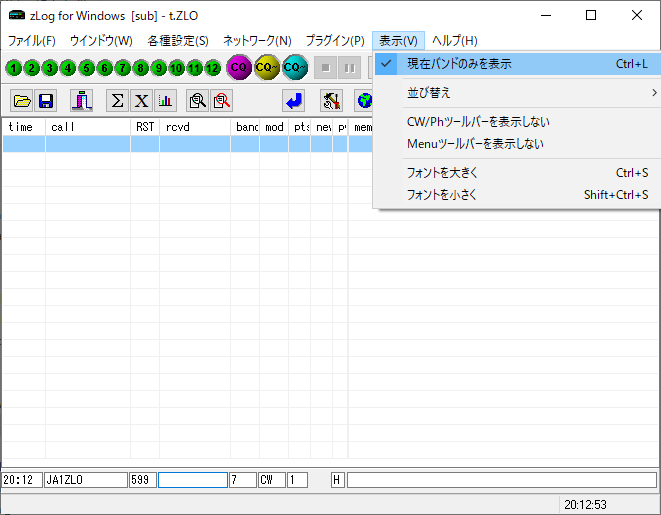Image resolution: width=661 pixels, height=515 pixels.
Task: Click the globe network icon
Action: pos(363,101)
